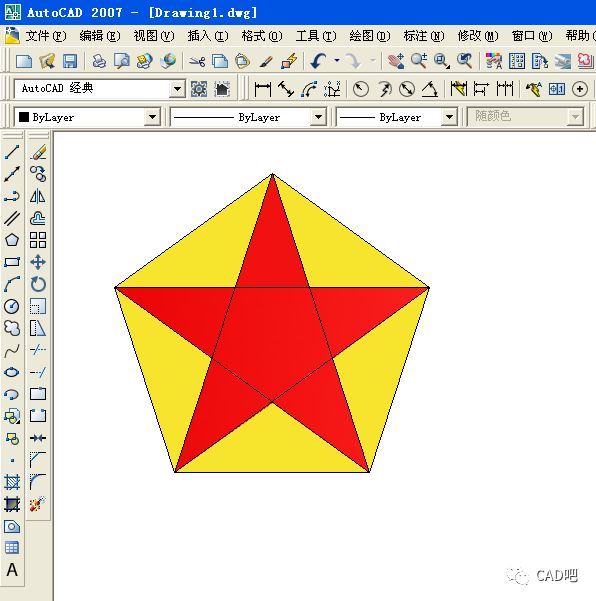Open the 工具(T) menu
Viewport: 596px width, 601px height.
click(316, 36)
